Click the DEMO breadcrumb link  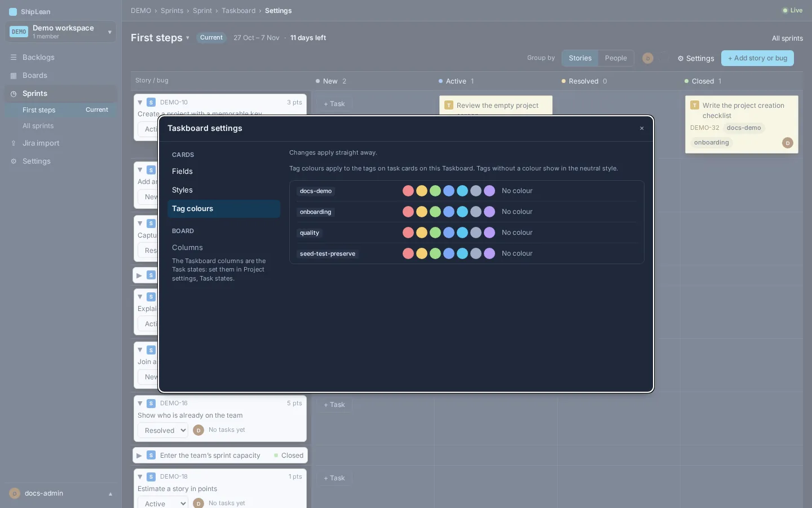coord(141,11)
